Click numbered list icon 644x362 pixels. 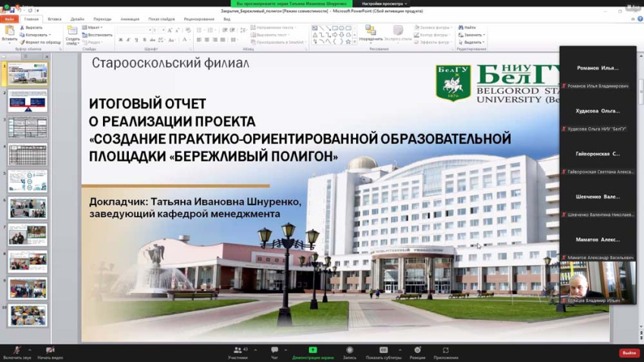tap(211, 30)
